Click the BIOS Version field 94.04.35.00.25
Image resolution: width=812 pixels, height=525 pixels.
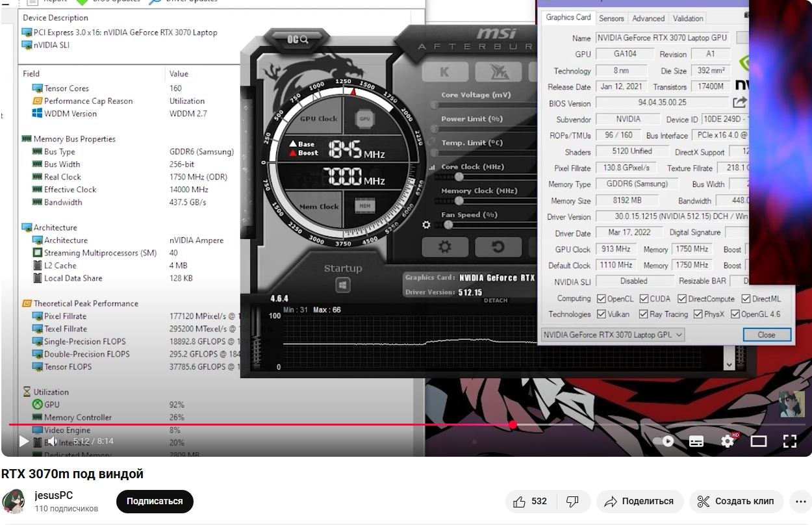point(662,103)
